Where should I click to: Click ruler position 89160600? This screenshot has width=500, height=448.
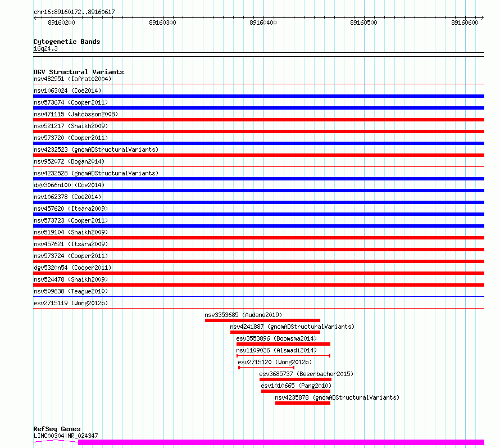pyautogui.click(x=465, y=22)
